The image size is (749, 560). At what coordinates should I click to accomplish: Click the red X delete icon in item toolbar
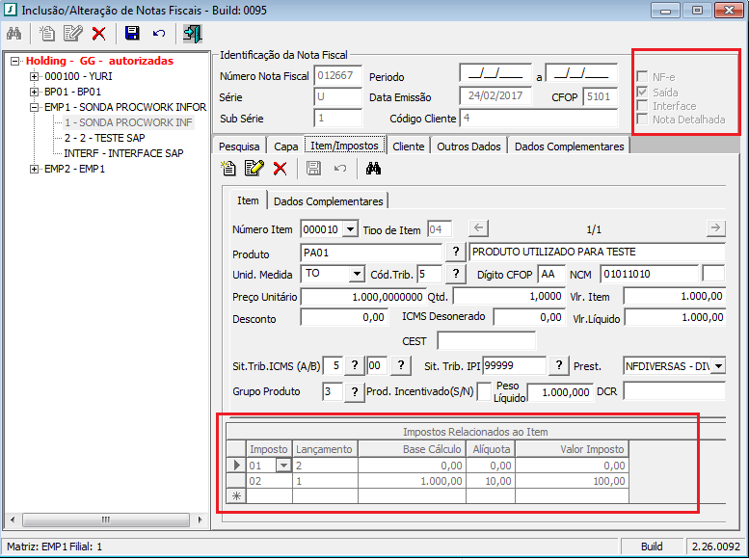click(280, 169)
